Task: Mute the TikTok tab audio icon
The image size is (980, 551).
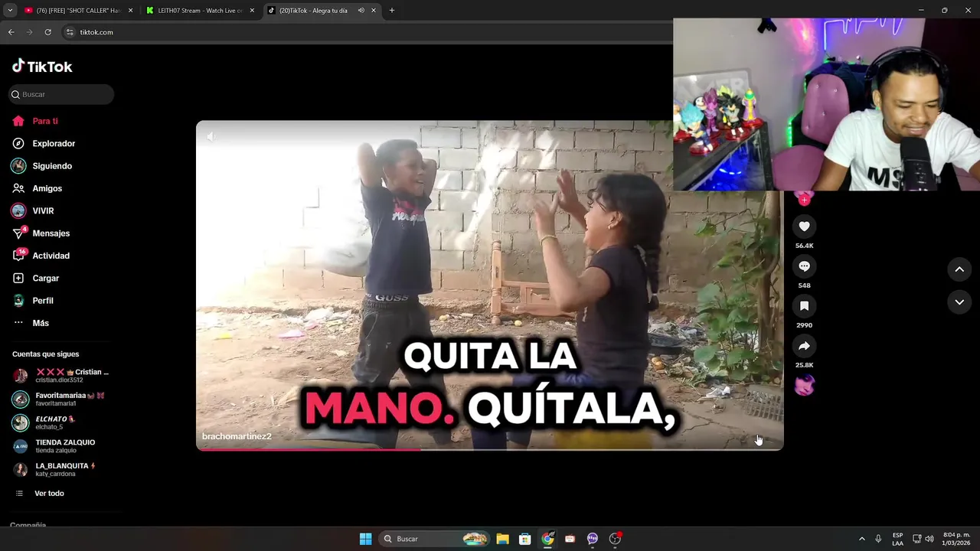Action: tap(361, 11)
